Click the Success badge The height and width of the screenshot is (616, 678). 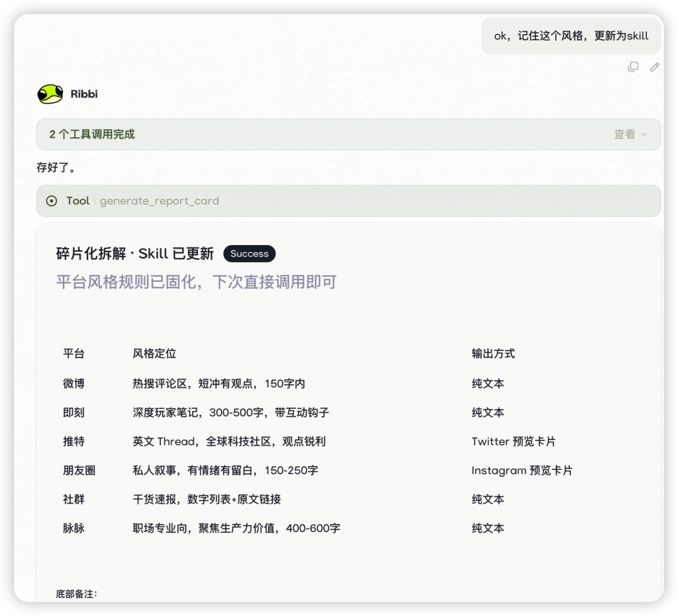(x=249, y=254)
